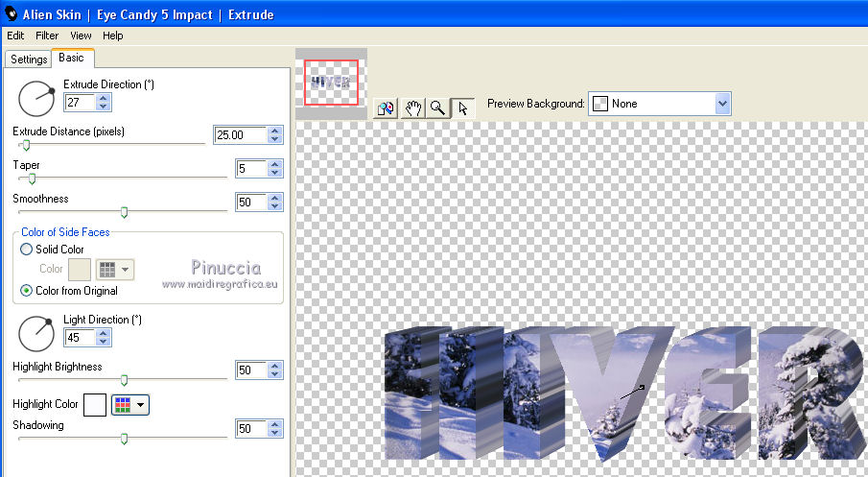The width and height of the screenshot is (868, 477).
Task: Decrease Taper with down stepper
Action: [x=274, y=173]
